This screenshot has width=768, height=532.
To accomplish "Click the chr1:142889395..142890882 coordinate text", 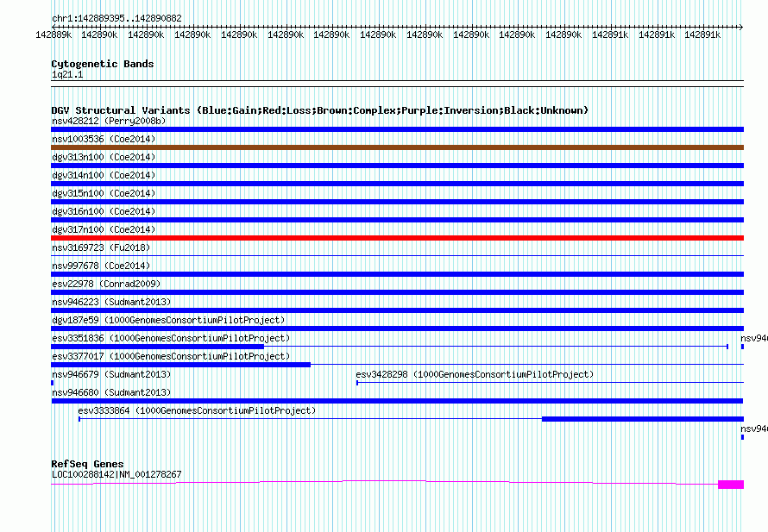I will 116,18.
